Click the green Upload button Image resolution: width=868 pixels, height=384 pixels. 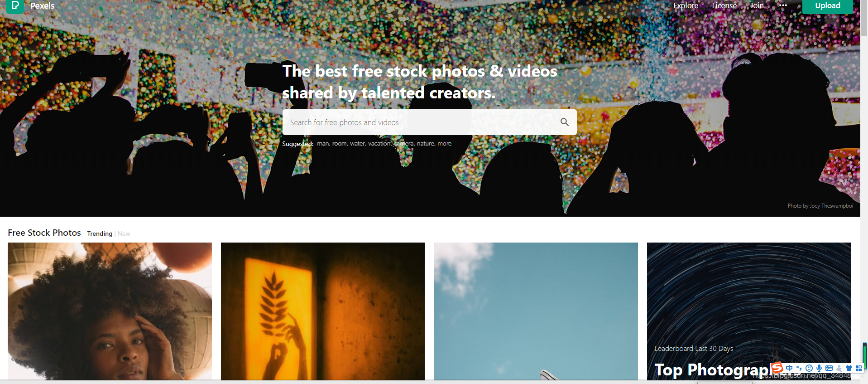point(828,5)
